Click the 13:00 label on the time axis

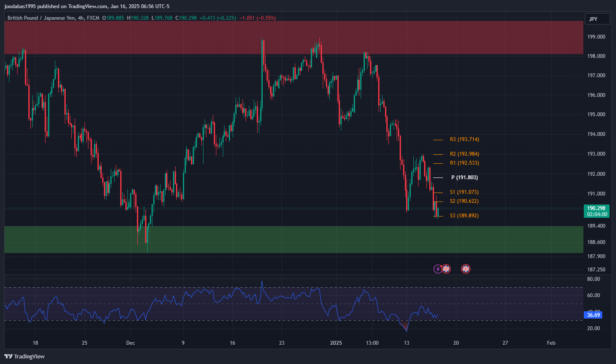coord(372,343)
